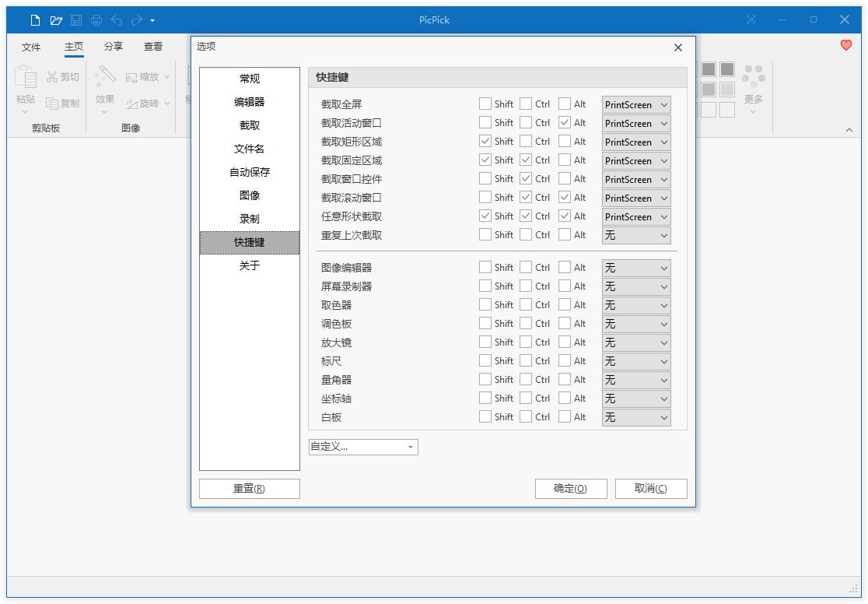Uncheck Shift for 任意形状截取 hotkey
The image size is (868, 604).
click(x=484, y=216)
